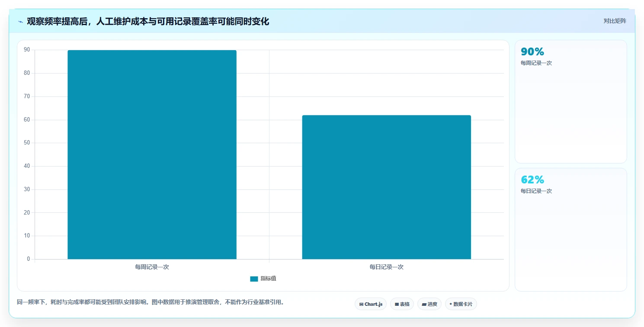Click the y-axis value 90
Image resolution: width=644 pixels, height=327 pixels.
pyautogui.click(x=27, y=50)
